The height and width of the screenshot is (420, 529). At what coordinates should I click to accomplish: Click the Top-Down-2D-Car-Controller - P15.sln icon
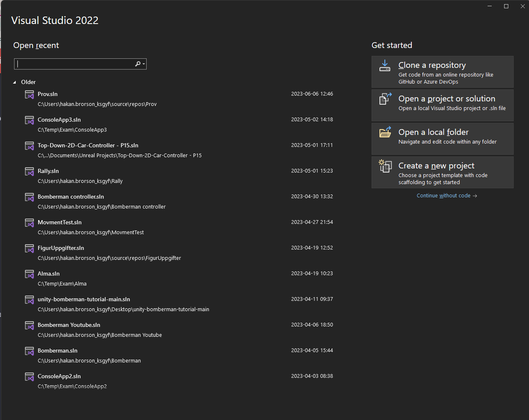pos(29,146)
